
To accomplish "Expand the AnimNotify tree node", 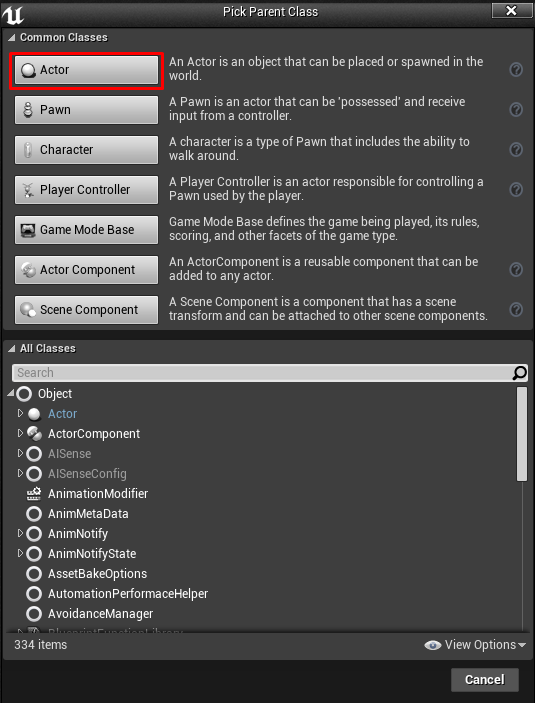I will 20,533.
